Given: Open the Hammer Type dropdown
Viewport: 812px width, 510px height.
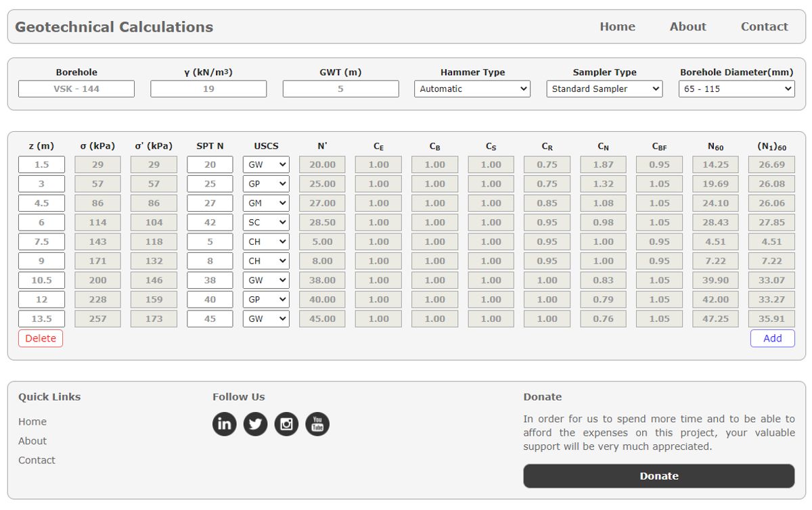Looking at the screenshot, I should tap(472, 89).
